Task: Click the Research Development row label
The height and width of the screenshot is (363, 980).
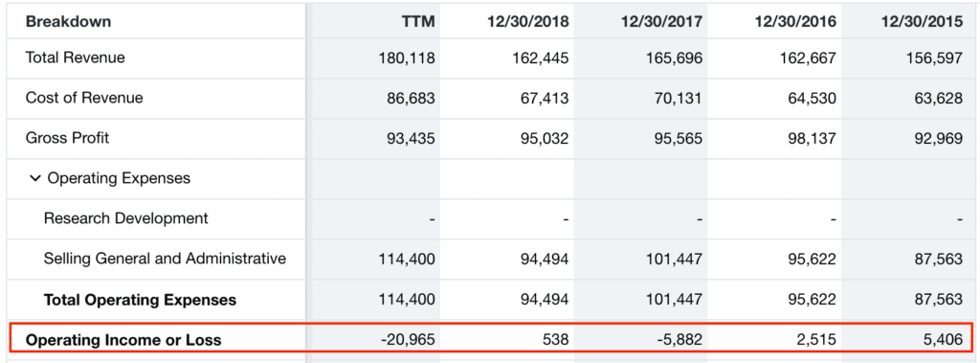Action: pos(125,218)
